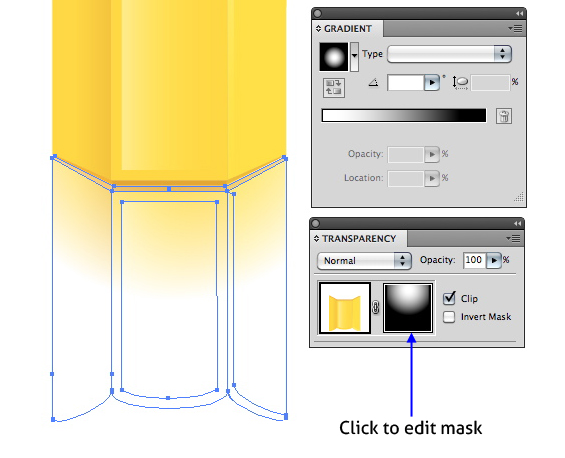Open the Normal blending mode dropdown
Viewport: 565px width, 458px height.
click(x=364, y=261)
